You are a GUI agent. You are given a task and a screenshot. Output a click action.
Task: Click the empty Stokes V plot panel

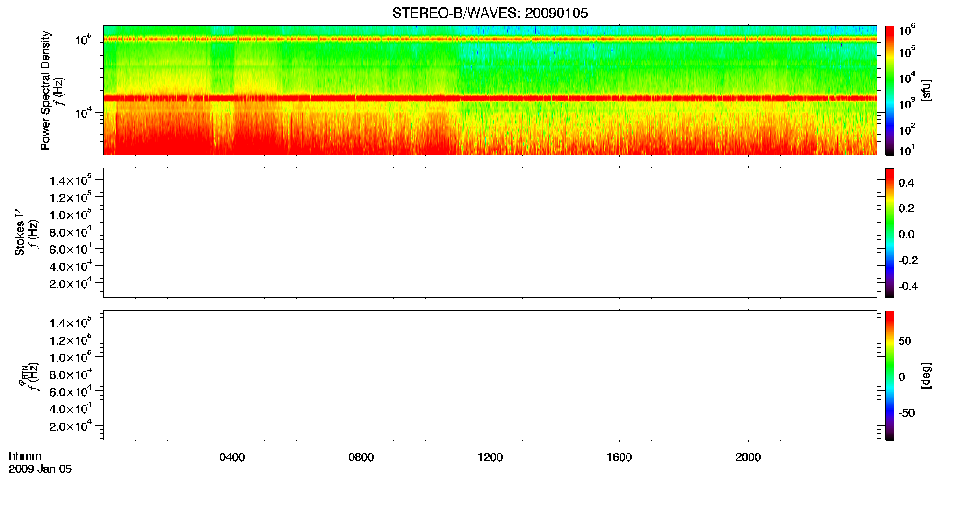tap(490, 233)
